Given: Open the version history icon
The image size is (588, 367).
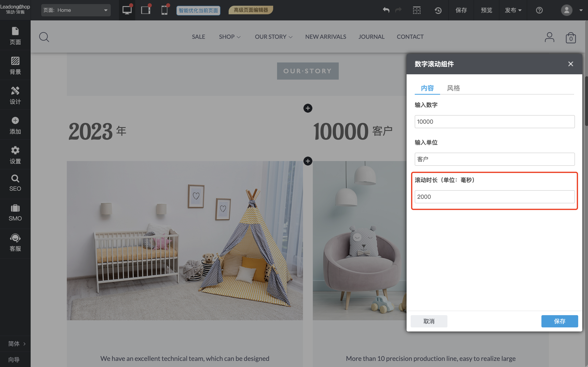Looking at the screenshot, I should click(x=438, y=10).
